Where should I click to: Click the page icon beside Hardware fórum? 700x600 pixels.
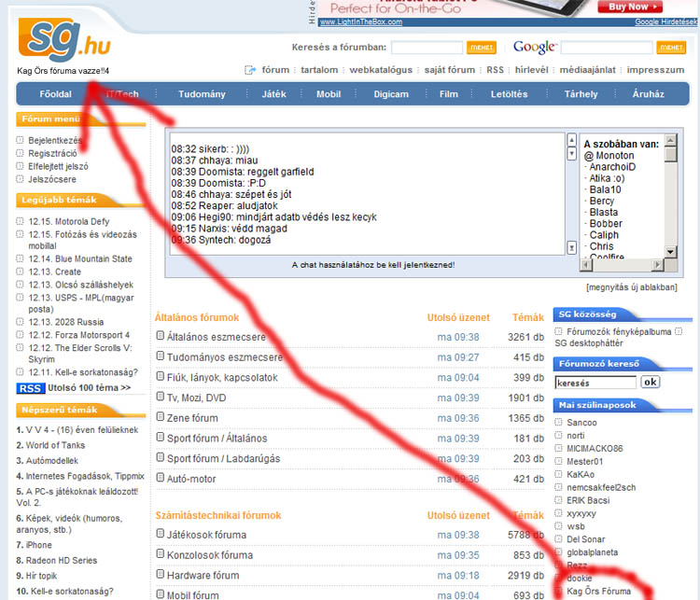161,575
